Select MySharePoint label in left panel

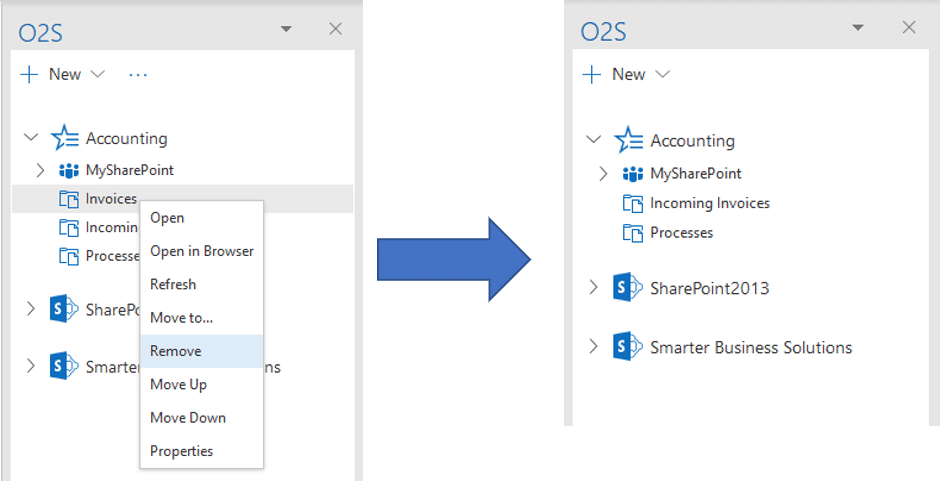point(129,170)
